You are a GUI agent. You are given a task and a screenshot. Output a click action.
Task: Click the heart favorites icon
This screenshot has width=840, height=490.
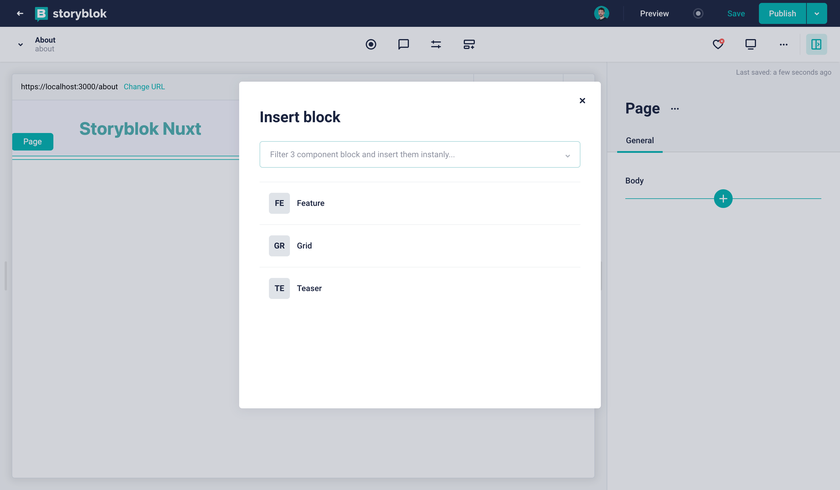[718, 44]
